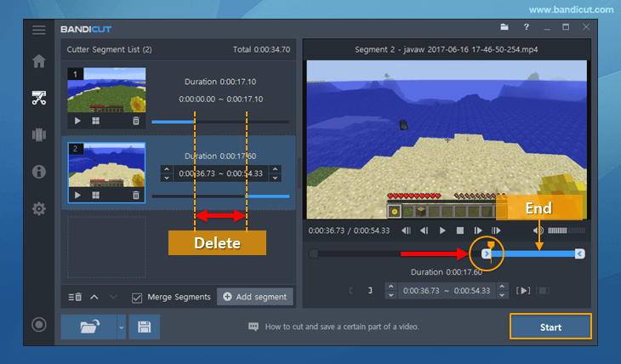Increase end time in preview panel
This screenshot has width=621, height=364.
[x=502, y=286]
